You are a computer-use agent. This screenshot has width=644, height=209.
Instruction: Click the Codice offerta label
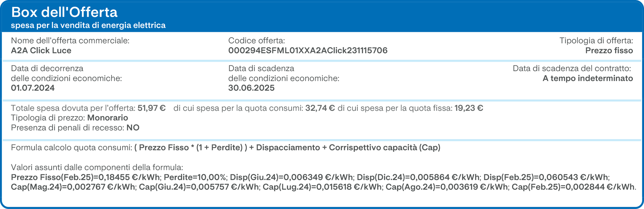coord(257,41)
